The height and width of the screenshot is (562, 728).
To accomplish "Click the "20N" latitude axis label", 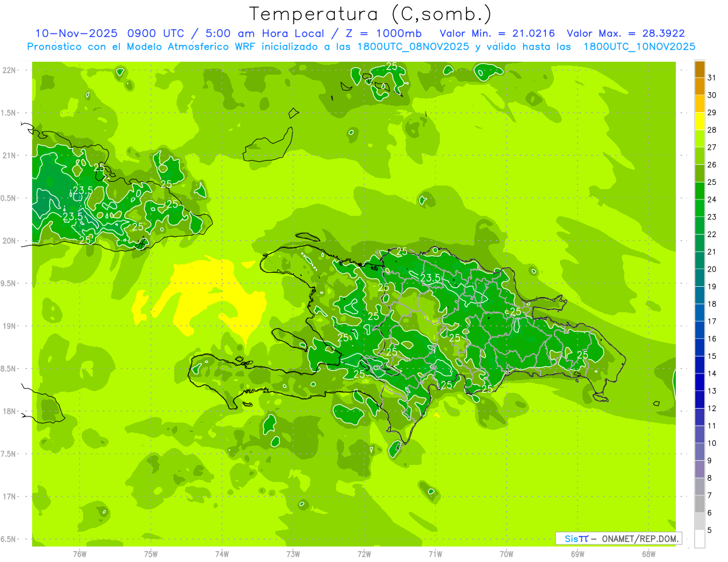I will tap(10, 241).
